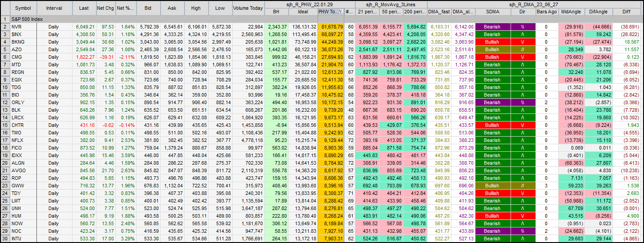644x243 pixels.
Task: Click the sort arrow in PHW To... header
Action: tap(341, 12)
